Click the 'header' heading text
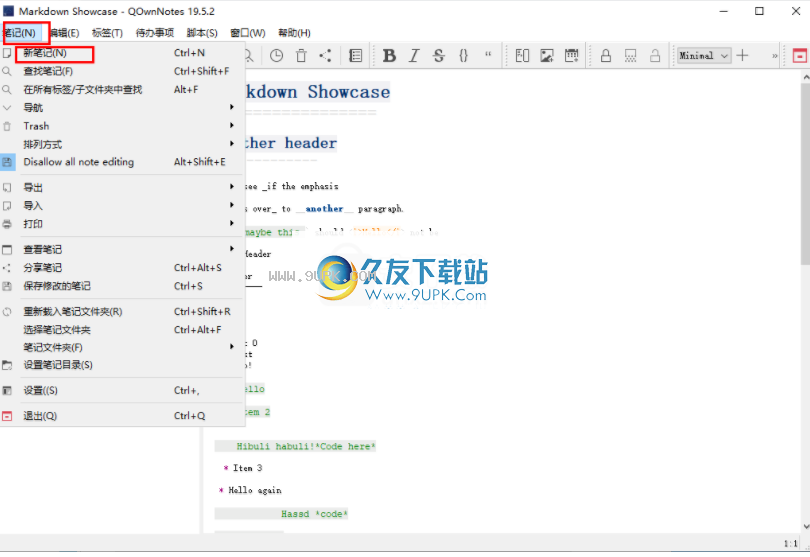810x557 pixels. (x=310, y=143)
